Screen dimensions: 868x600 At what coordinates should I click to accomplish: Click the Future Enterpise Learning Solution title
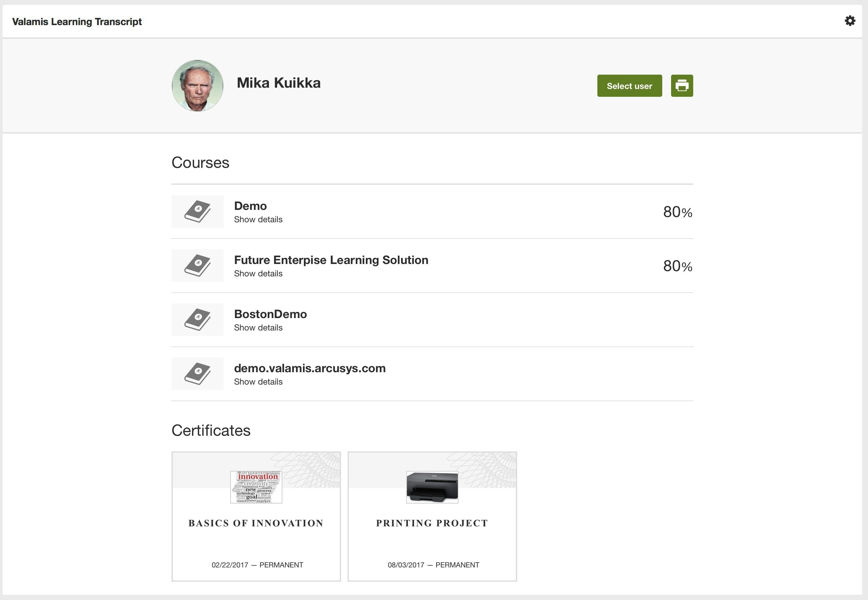[331, 260]
